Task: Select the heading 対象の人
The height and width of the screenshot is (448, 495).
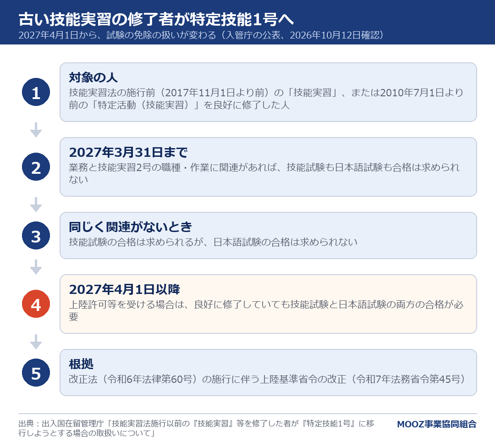Action: click(x=93, y=77)
